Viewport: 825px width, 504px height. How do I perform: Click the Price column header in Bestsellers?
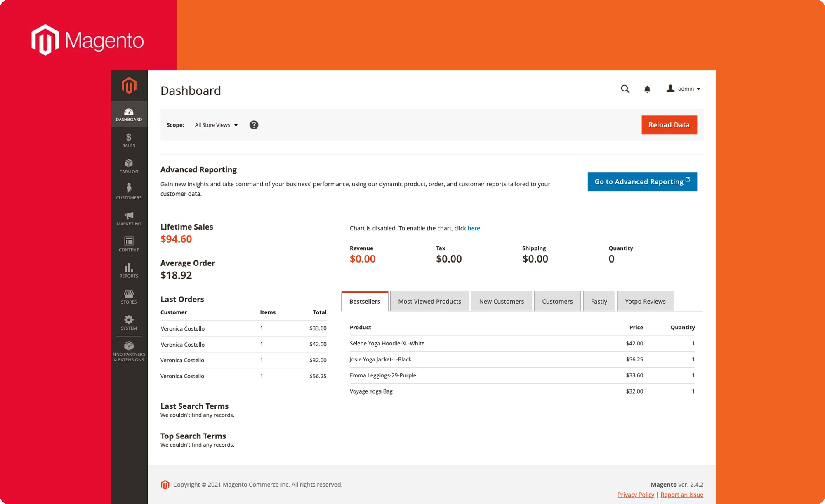pyautogui.click(x=636, y=327)
